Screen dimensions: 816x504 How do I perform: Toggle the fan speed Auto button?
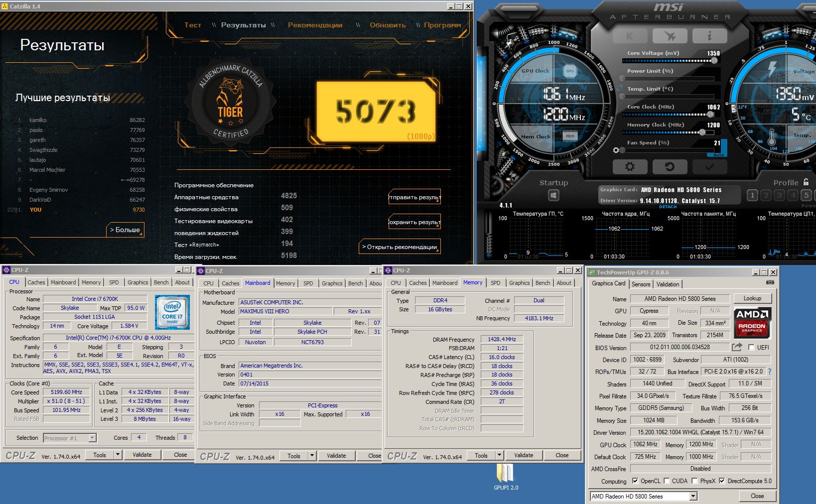pyautogui.click(x=718, y=155)
